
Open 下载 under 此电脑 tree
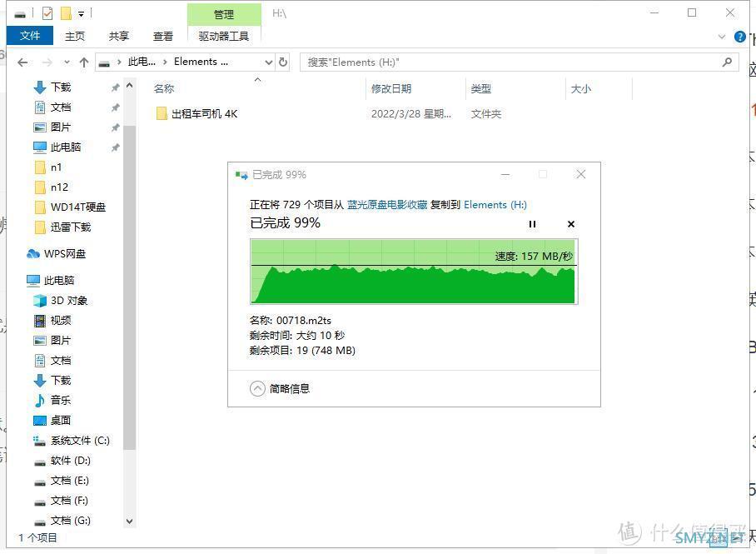click(61, 381)
